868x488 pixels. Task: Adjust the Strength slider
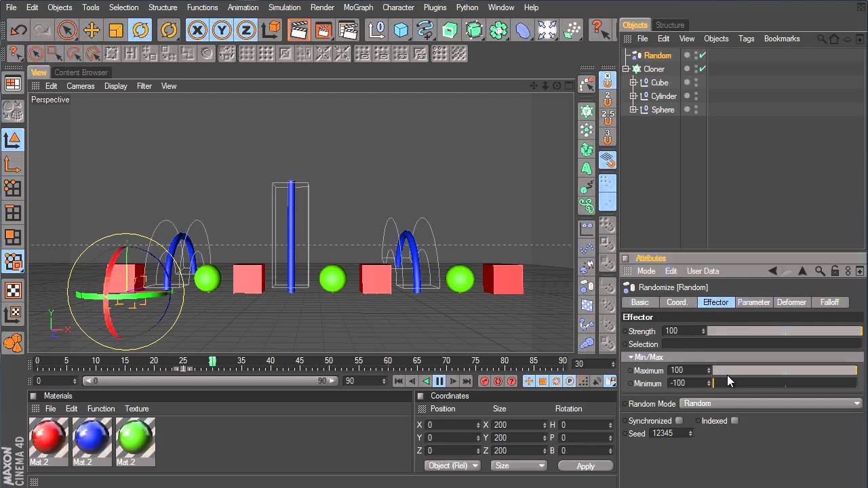[785, 331]
